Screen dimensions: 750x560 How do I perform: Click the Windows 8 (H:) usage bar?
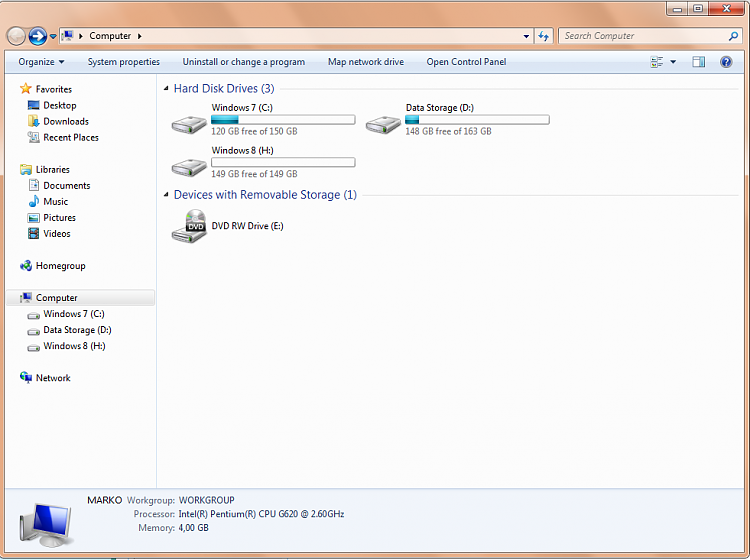click(283, 162)
